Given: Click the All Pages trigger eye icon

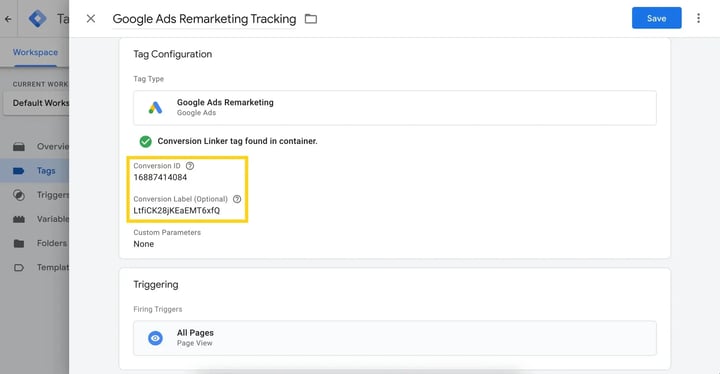Looking at the screenshot, I should (x=155, y=338).
